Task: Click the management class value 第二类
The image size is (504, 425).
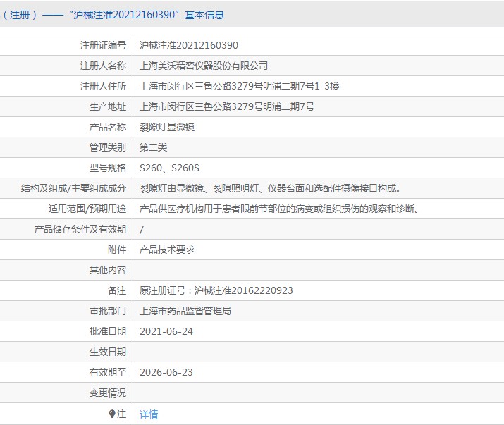Action: 154,147
